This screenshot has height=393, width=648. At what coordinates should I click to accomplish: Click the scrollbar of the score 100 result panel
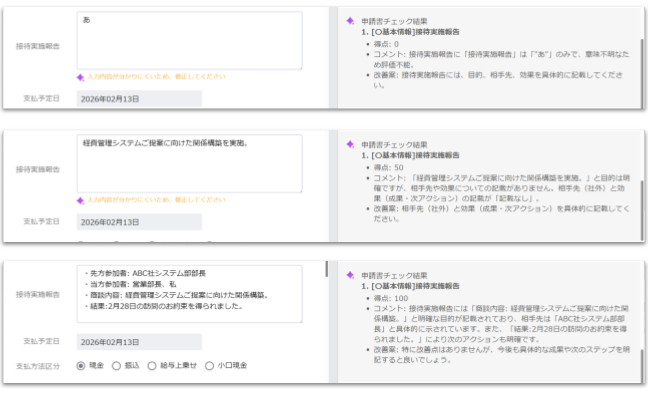[642, 365]
